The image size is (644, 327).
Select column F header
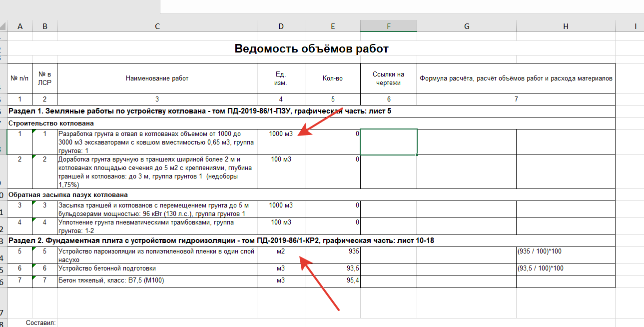[x=389, y=26]
